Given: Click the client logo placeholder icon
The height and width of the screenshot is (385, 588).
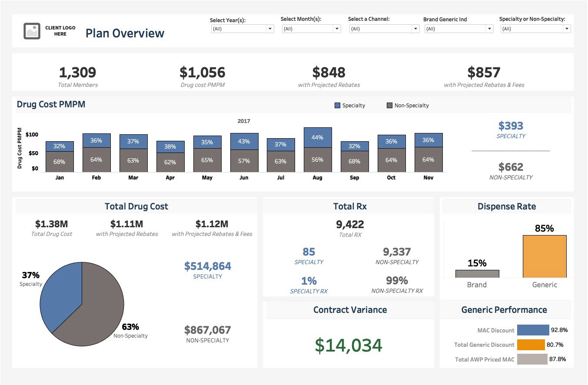Looking at the screenshot, I should (x=31, y=30).
